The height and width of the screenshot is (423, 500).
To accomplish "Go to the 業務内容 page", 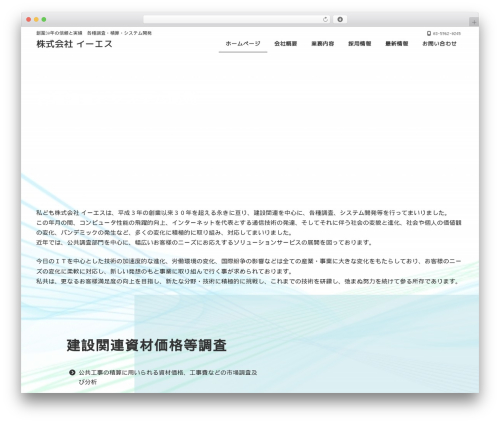I will 323,44.
